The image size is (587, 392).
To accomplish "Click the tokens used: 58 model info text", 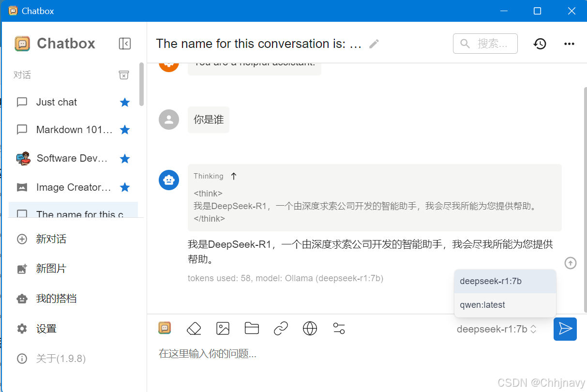I will tap(286, 278).
